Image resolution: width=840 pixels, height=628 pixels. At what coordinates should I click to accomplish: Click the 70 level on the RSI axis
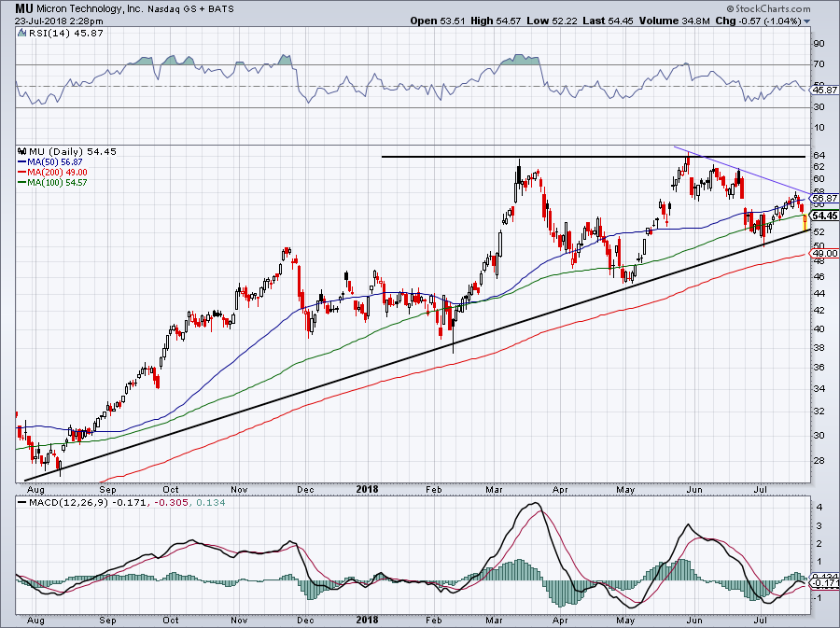tap(819, 64)
